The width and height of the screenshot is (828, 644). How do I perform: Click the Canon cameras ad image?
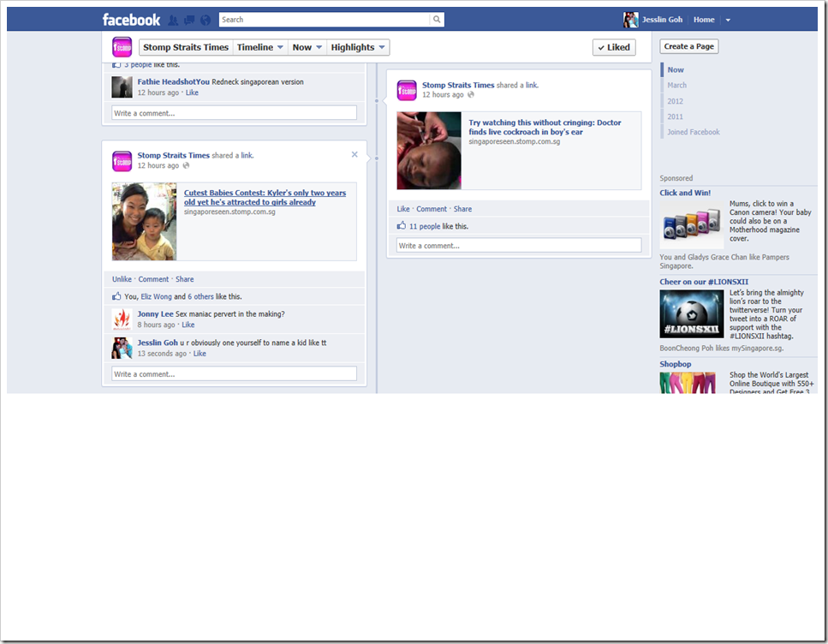click(692, 225)
